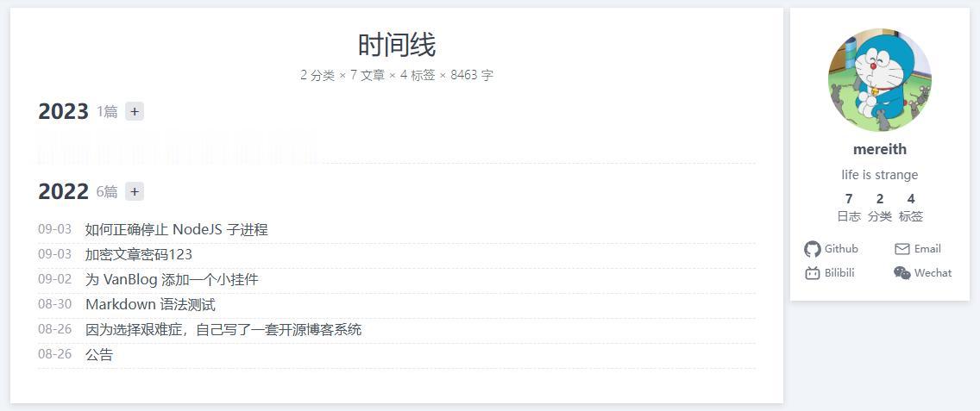The height and width of the screenshot is (411, 980).
Task: Open the 加密文章密码123 post
Action: coord(138,254)
